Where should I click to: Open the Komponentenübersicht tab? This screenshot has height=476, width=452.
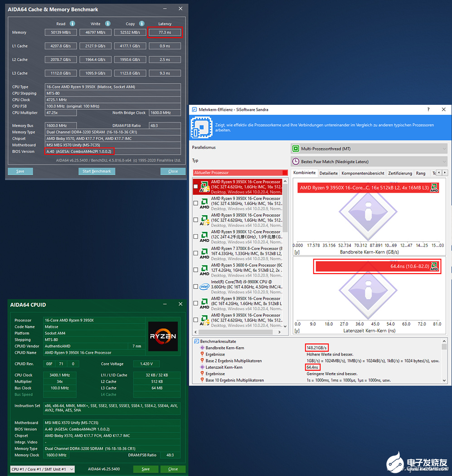click(363, 173)
